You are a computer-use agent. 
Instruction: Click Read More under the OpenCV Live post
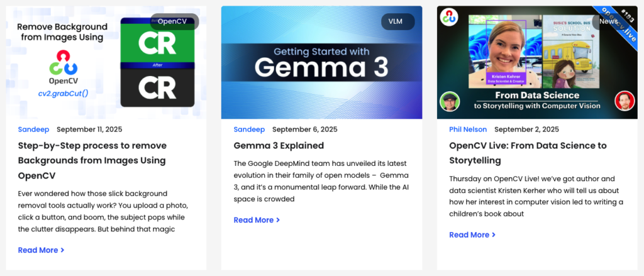(472, 235)
